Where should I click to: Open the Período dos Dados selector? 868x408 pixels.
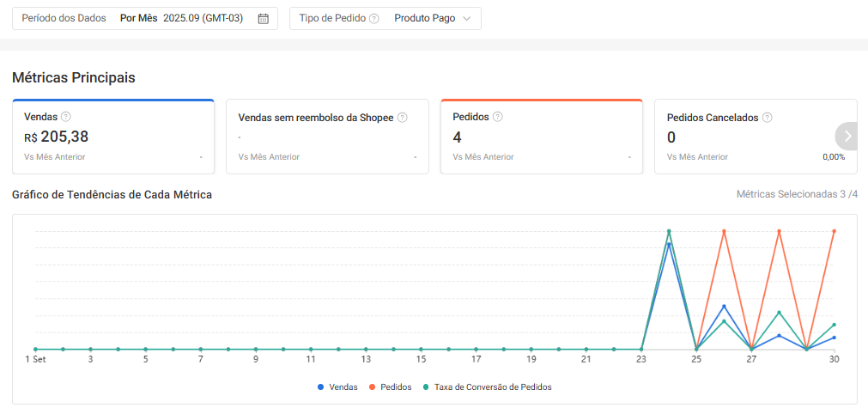coord(144,18)
